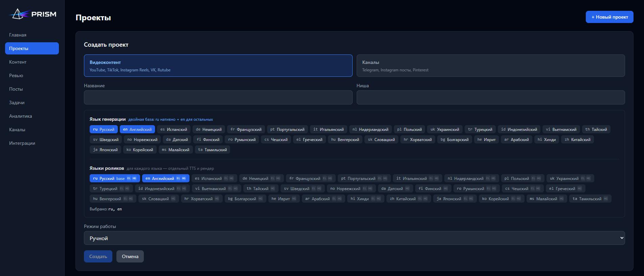The width and height of the screenshot is (644, 276).
Task: Choose Тамильский under Язык генерации
Action: (213, 149)
